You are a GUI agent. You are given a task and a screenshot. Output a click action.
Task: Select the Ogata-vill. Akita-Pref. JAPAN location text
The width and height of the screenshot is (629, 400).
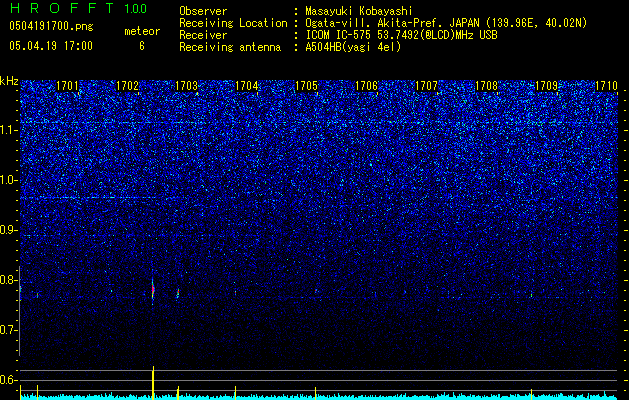coord(446,23)
